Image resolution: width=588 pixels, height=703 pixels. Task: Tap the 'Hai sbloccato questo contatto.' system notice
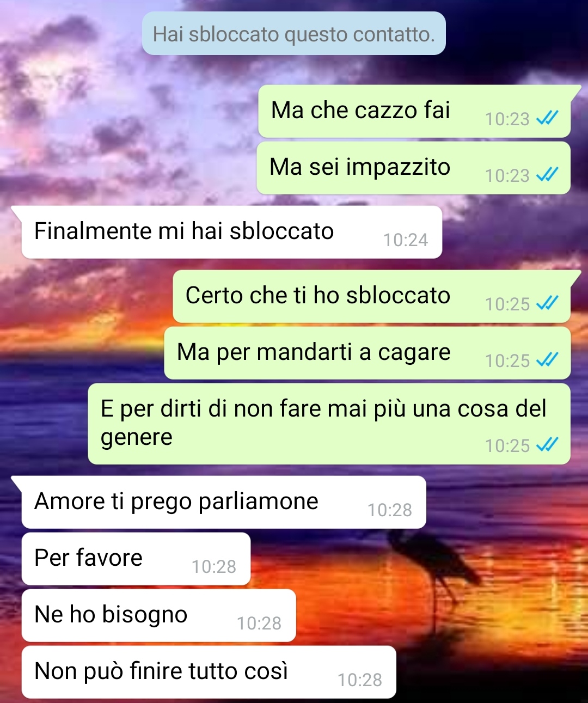294,34
